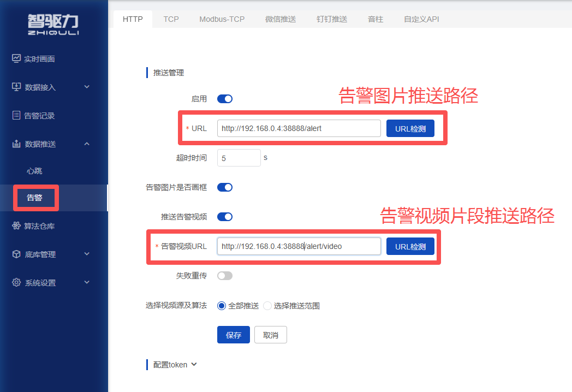Click the 系统设置 gear icon
Viewport: 572px width, 392px height.
tap(16, 282)
